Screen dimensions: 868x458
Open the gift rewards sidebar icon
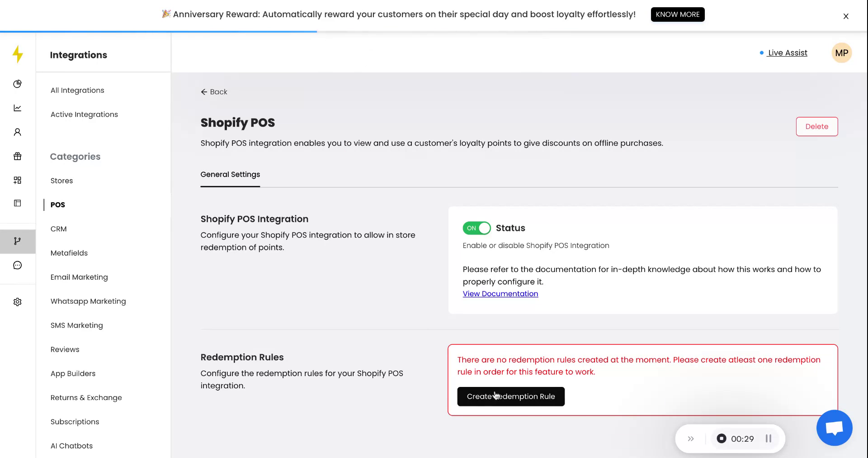[18, 156]
